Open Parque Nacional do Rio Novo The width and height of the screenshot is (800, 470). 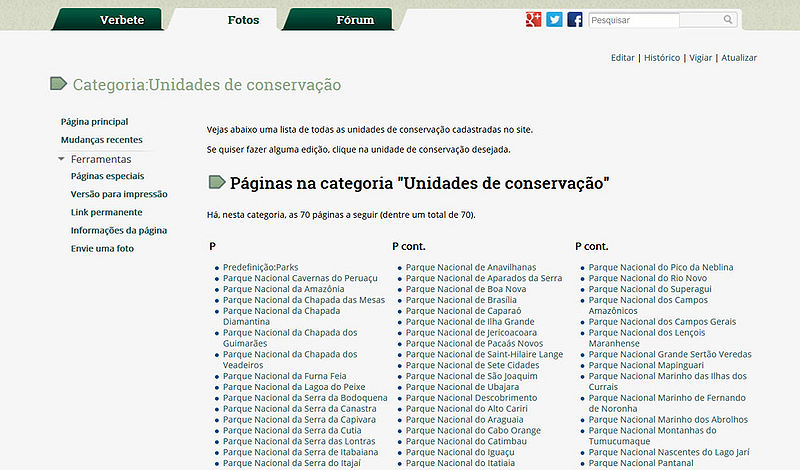(648, 278)
